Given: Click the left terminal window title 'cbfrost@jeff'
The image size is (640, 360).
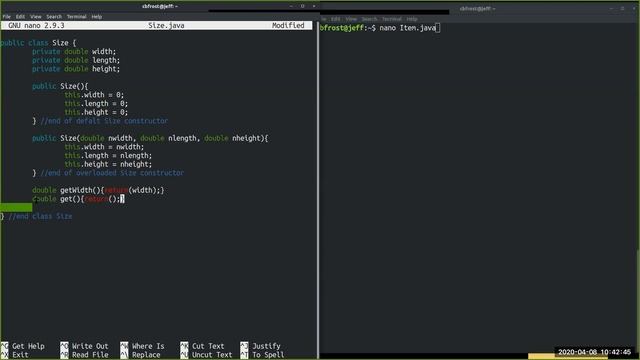Looking at the screenshot, I should pos(160,6).
